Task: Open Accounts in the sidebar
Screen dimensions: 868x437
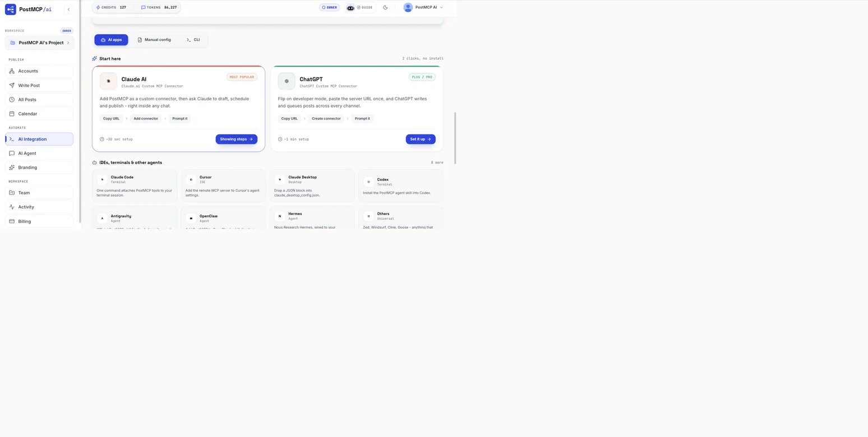Action: 39,71
